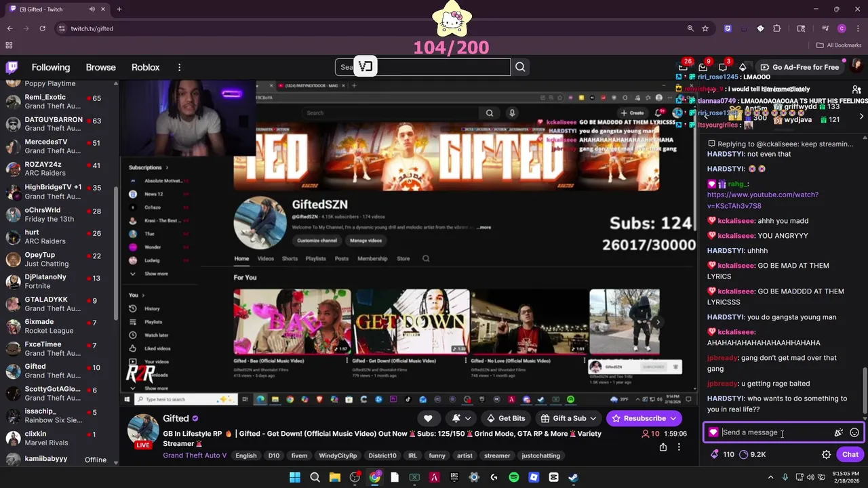Open File Explorer from the taskbar
Image resolution: width=868 pixels, height=488 pixels.
[334, 477]
